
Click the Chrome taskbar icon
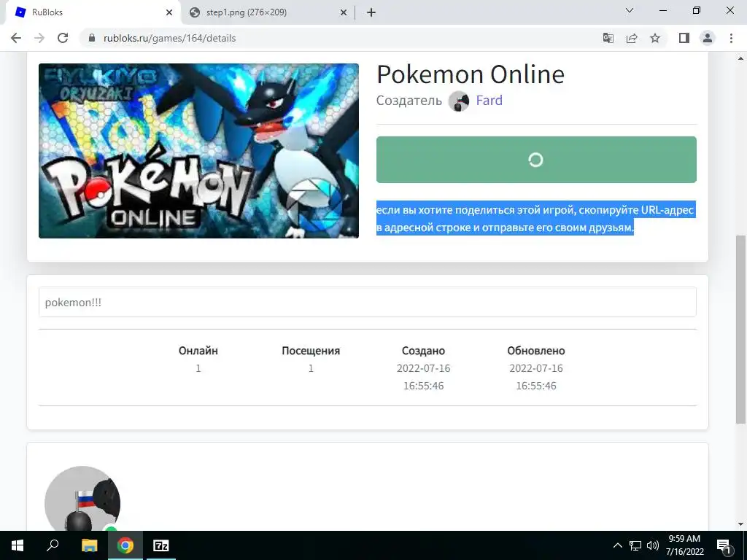125,545
